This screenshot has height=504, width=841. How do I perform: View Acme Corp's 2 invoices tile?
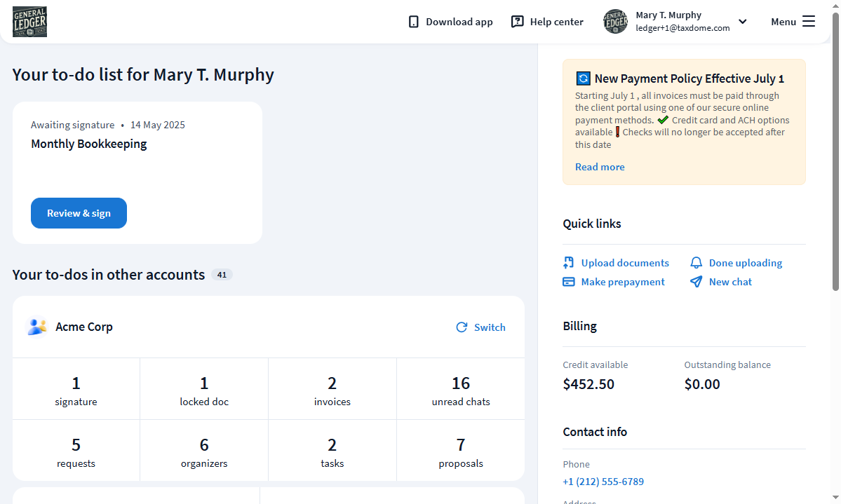click(x=332, y=389)
